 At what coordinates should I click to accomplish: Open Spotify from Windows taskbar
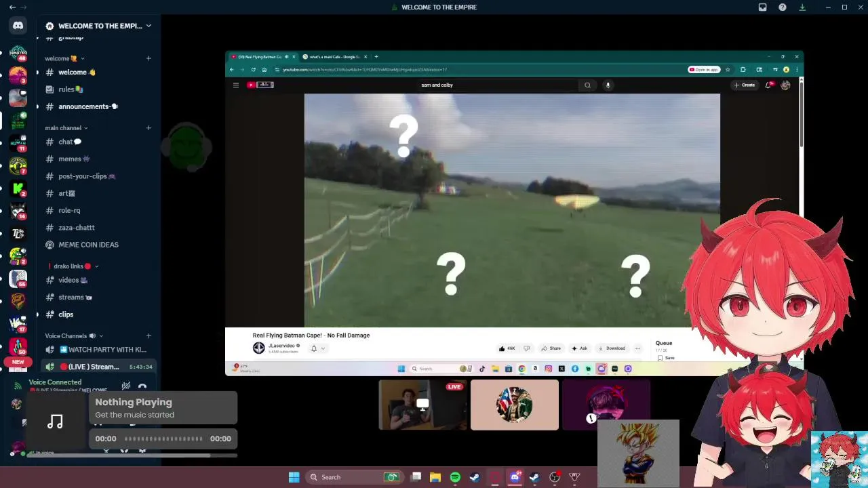tap(455, 477)
